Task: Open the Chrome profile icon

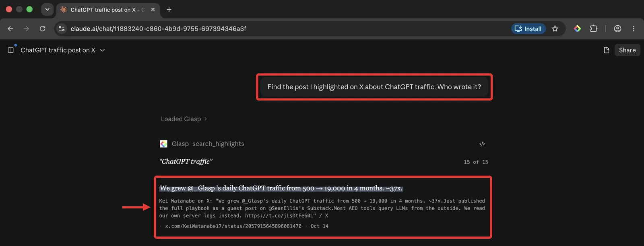Action: click(x=617, y=29)
